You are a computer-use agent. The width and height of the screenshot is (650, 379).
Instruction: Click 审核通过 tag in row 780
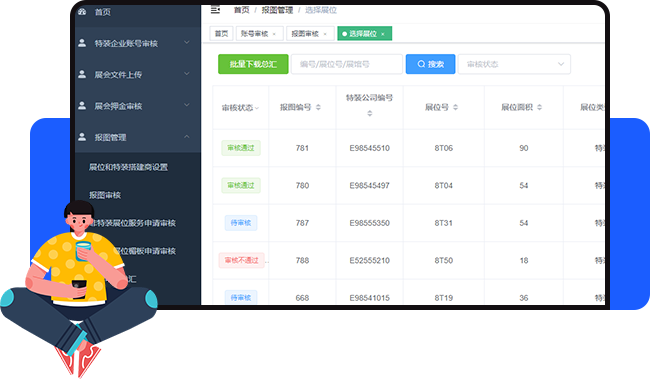(x=241, y=185)
